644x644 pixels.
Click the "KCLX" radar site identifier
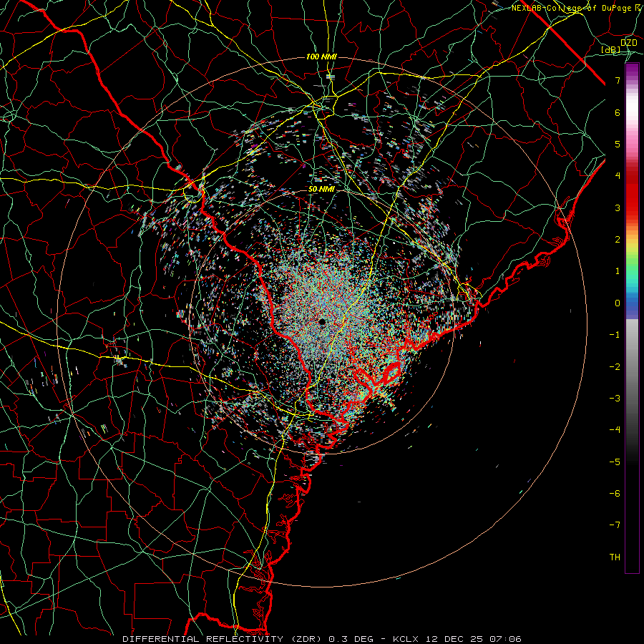click(406, 639)
